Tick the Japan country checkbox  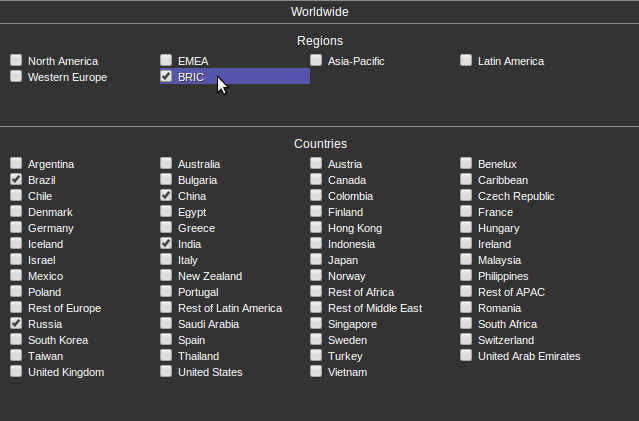click(316, 259)
